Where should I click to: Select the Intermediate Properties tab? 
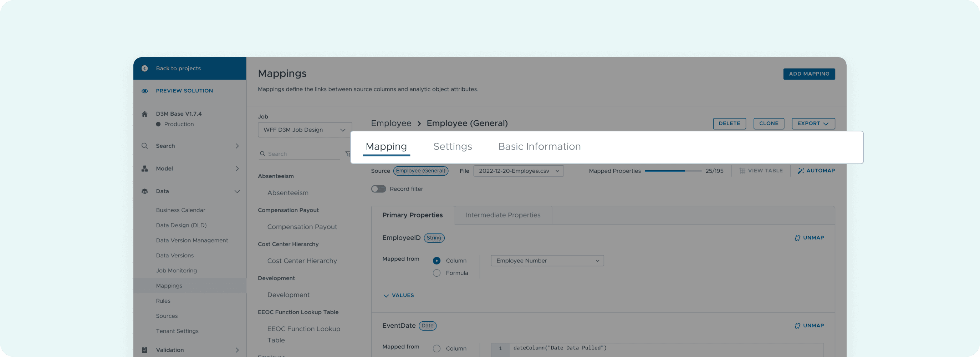coord(503,215)
